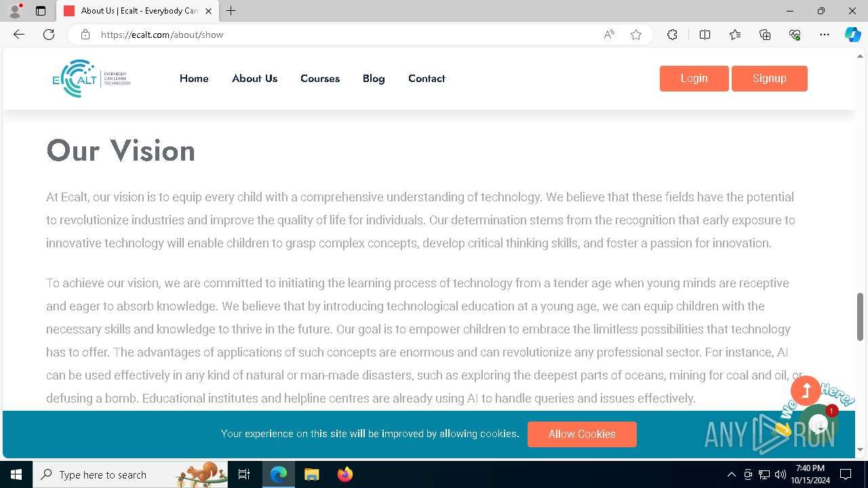Open Firefox from taskbar

tap(344, 474)
